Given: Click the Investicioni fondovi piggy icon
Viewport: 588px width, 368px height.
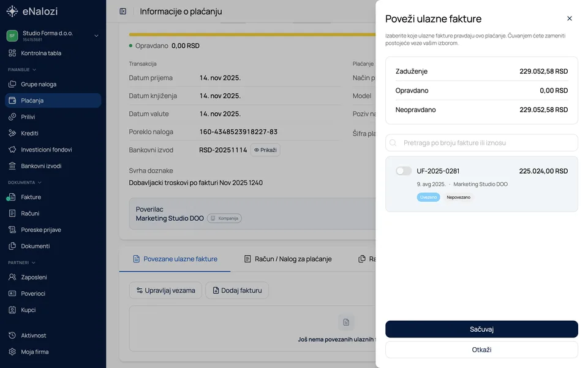Looking at the screenshot, I should point(12,150).
